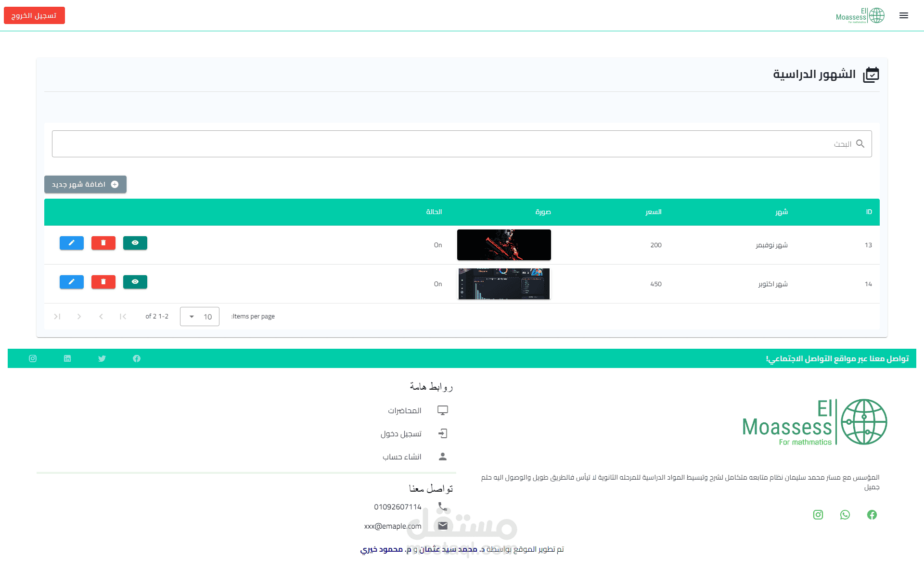Open Instagram icon in the green social bar
The image size is (924, 570).
click(x=33, y=358)
